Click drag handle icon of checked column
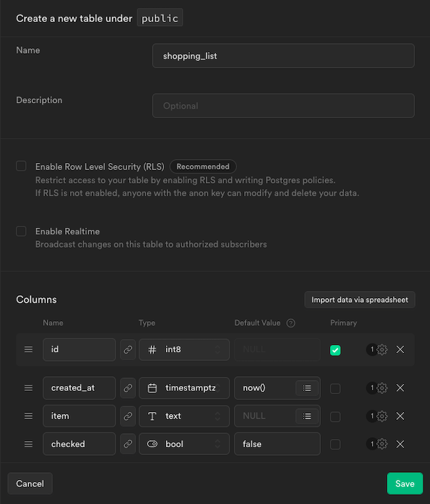The height and width of the screenshot is (504, 430). [28, 444]
